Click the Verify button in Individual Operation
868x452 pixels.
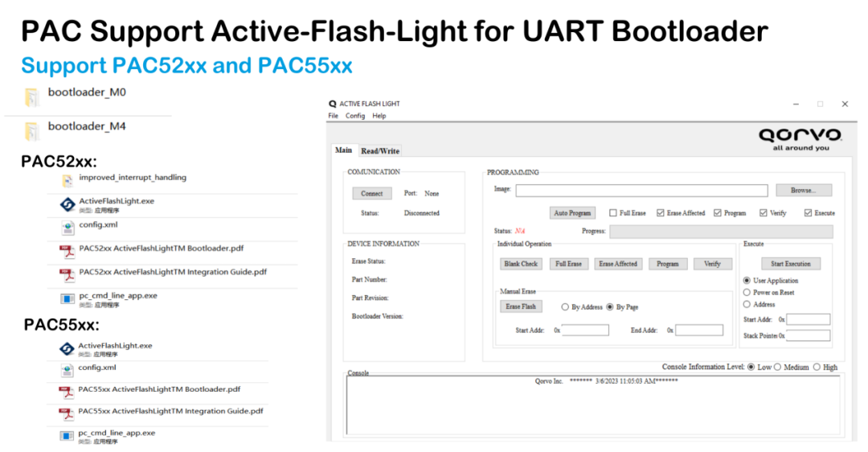tap(712, 264)
